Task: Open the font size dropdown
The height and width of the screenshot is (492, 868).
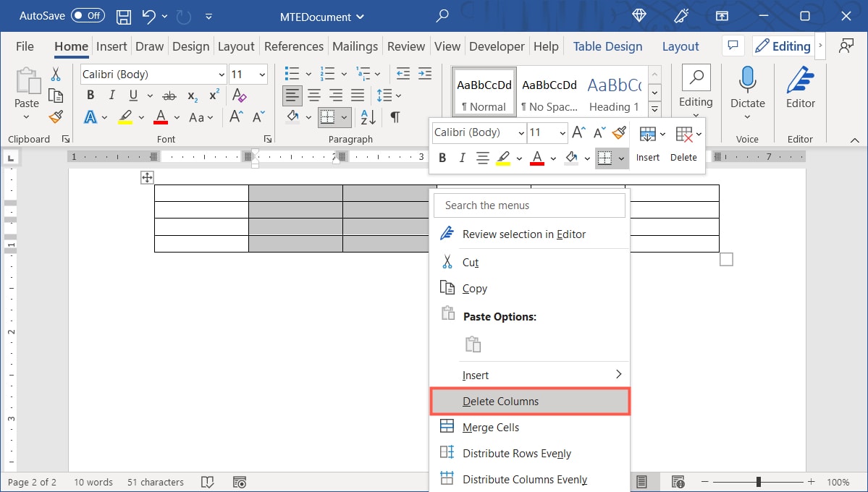Action: 262,74
